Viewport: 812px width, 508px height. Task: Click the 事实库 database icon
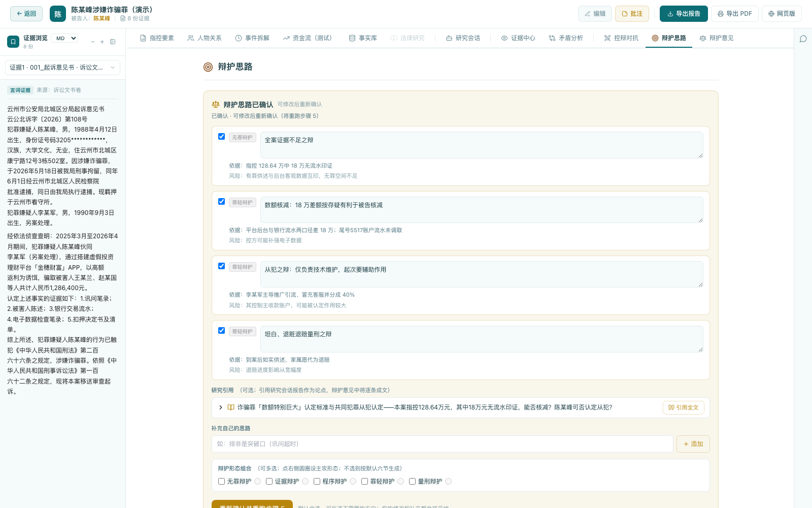[352, 38]
